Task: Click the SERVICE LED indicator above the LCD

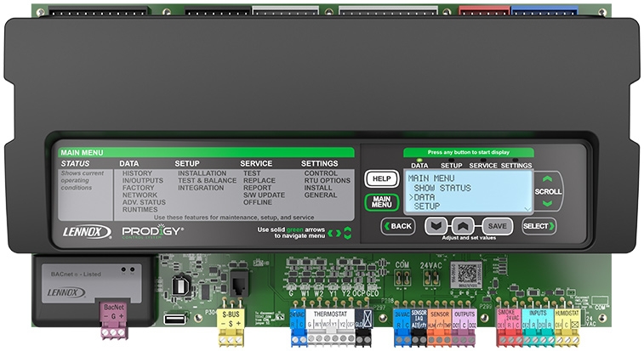Action: [x=483, y=160]
